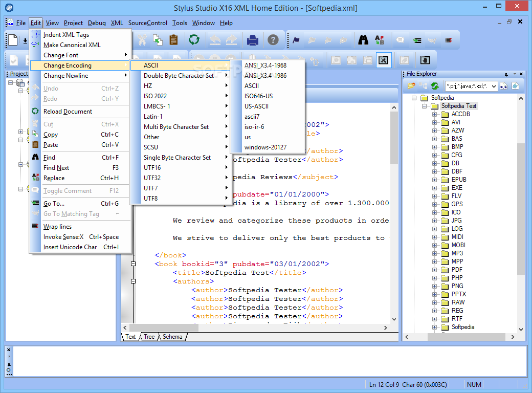Expand the MP3 folder node

click(x=434, y=253)
